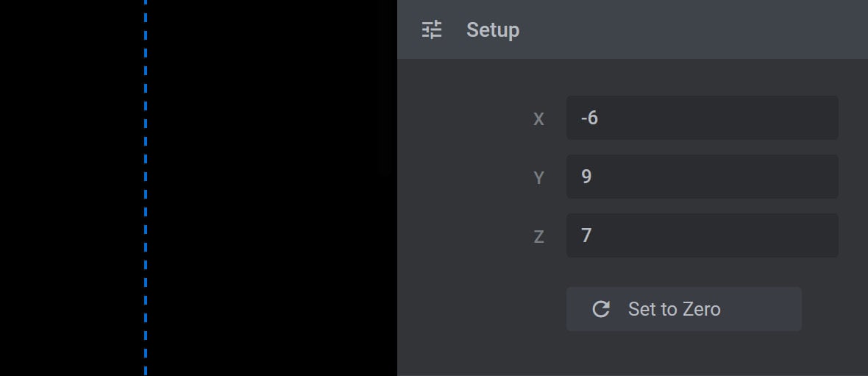Screen dimensions: 868x376
Task: Click the Y axis label
Action: (x=538, y=178)
